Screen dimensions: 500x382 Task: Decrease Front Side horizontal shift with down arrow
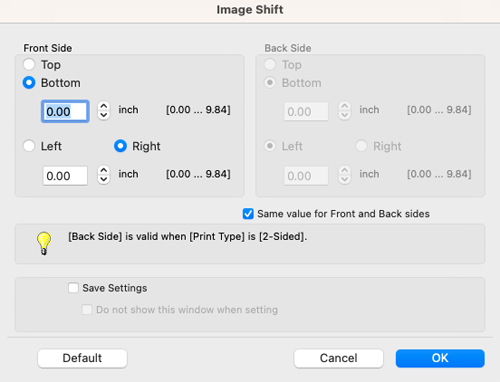click(x=104, y=180)
